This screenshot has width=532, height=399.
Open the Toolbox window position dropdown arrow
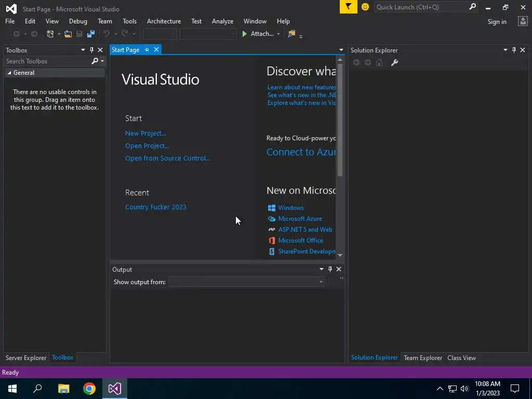(x=83, y=50)
